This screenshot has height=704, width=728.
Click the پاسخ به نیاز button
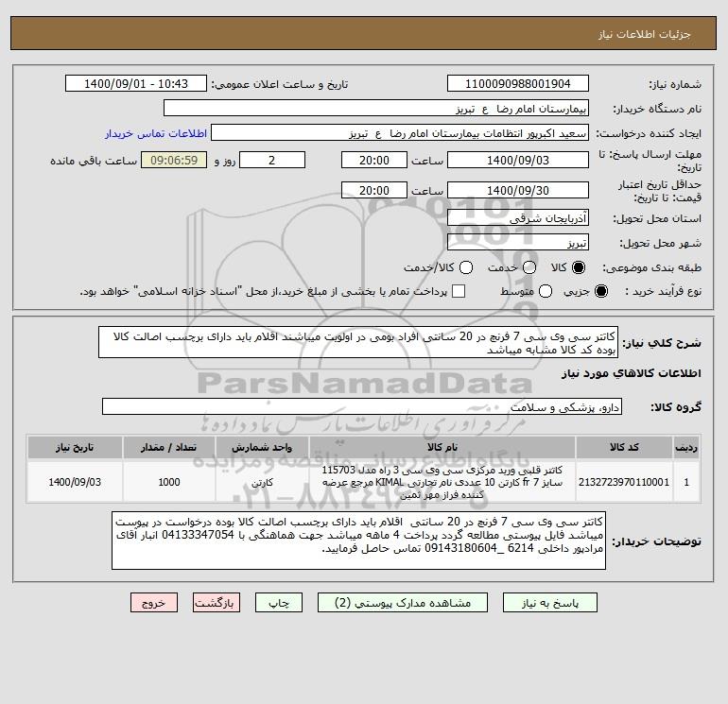tap(549, 603)
